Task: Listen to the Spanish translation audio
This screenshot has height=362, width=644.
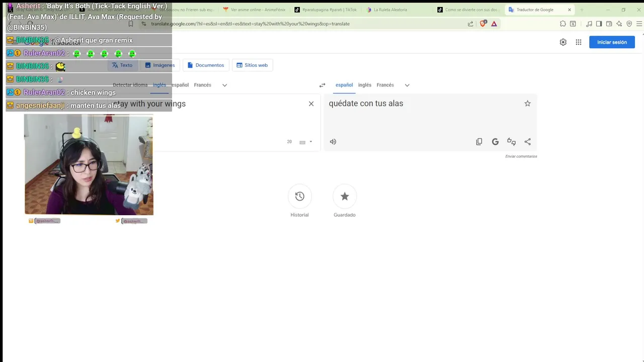Action: pos(333,142)
